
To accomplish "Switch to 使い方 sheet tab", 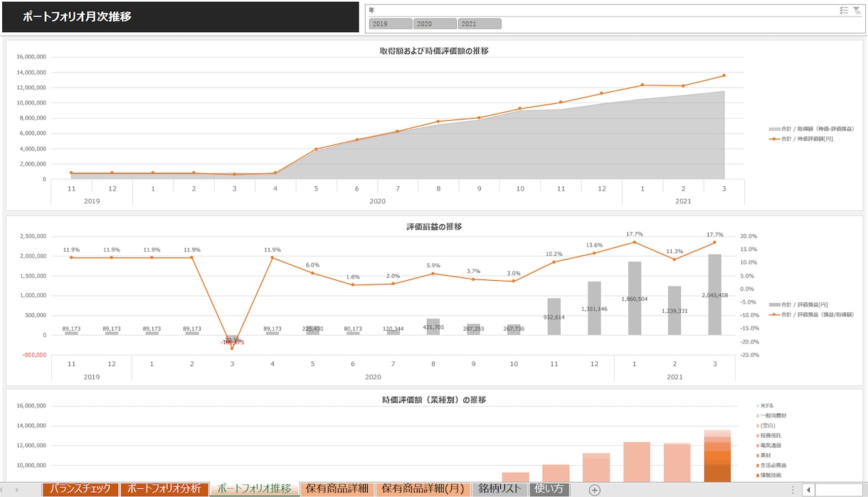I will pyautogui.click(x=549, y=489).
